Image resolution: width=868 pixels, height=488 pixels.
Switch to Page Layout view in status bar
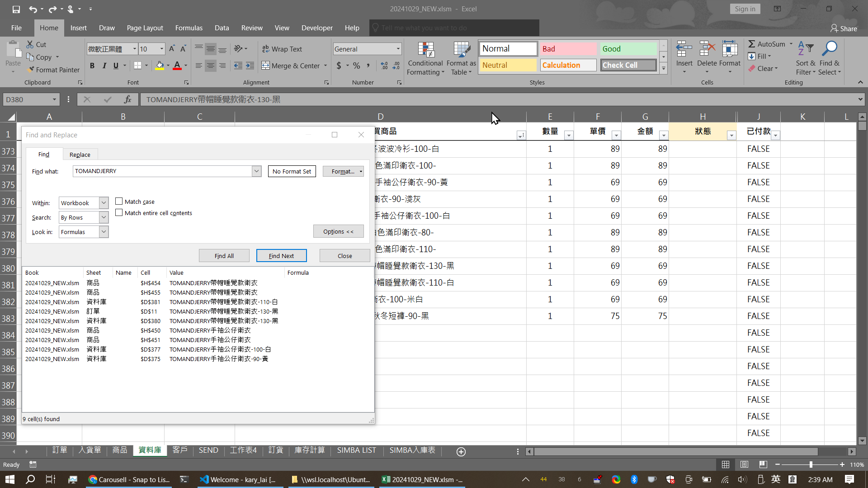click(744, 465)
